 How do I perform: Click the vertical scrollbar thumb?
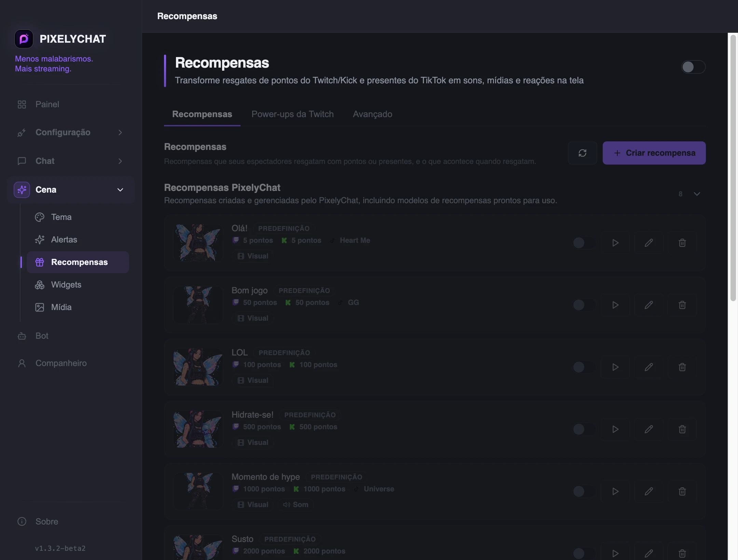(x=733, y=168)
